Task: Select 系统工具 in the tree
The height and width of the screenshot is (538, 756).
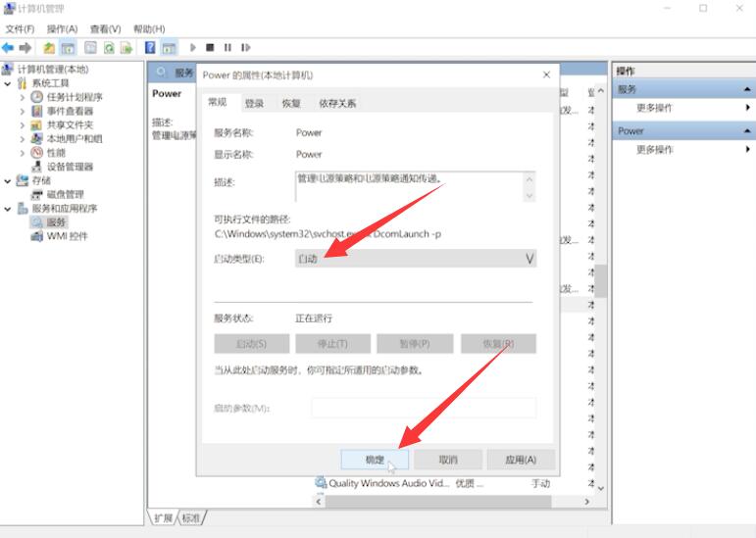Action: (x=51, y=83)
